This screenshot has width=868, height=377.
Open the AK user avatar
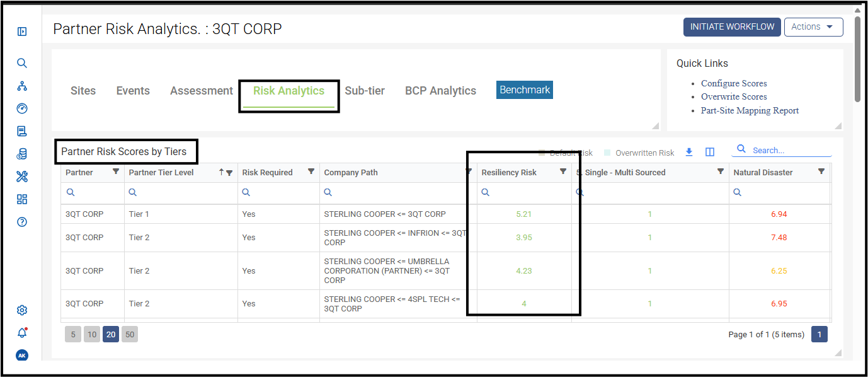[22, 356]
